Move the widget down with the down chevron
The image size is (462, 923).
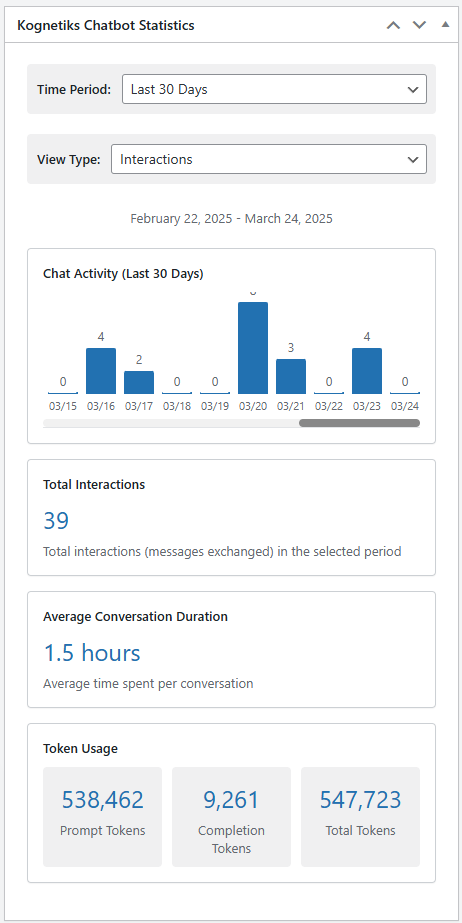coord(419,25)
